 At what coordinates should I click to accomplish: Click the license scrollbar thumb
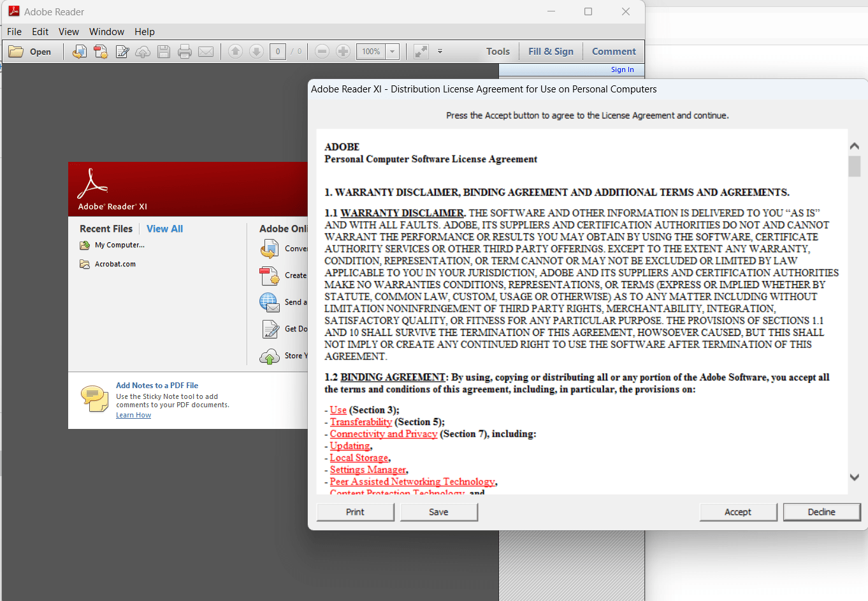pos(855,166)
